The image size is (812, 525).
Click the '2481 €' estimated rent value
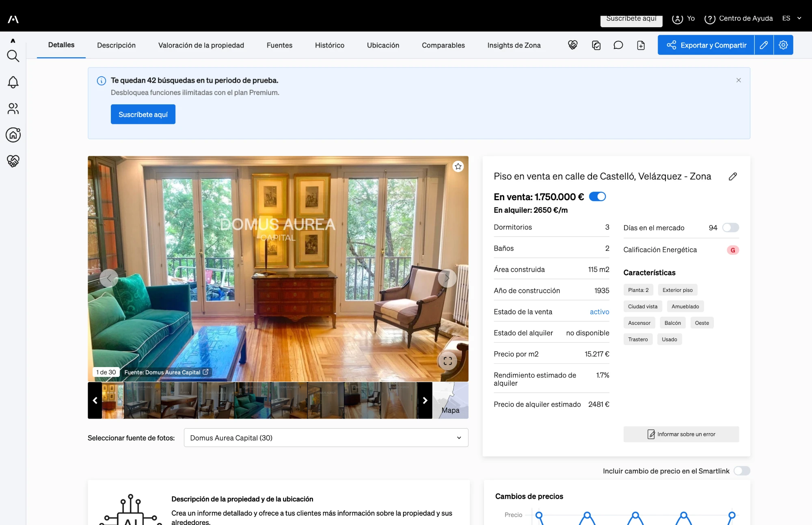(x=599, y=404)
